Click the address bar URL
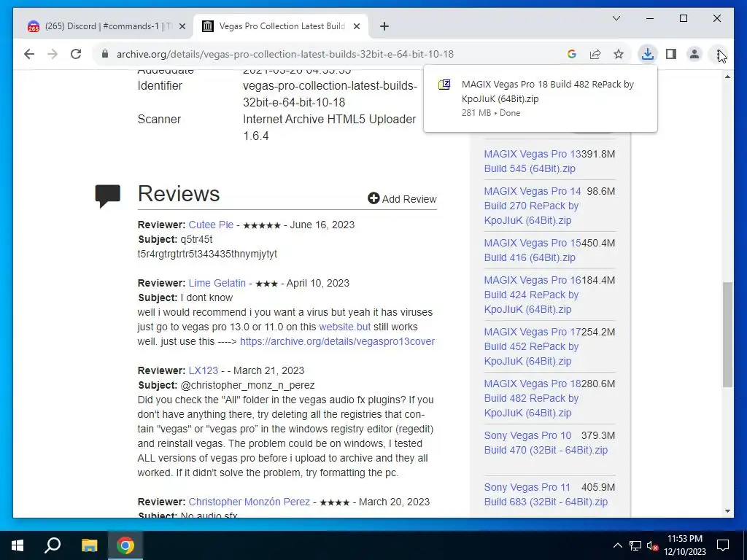 [x=285, y=54]
